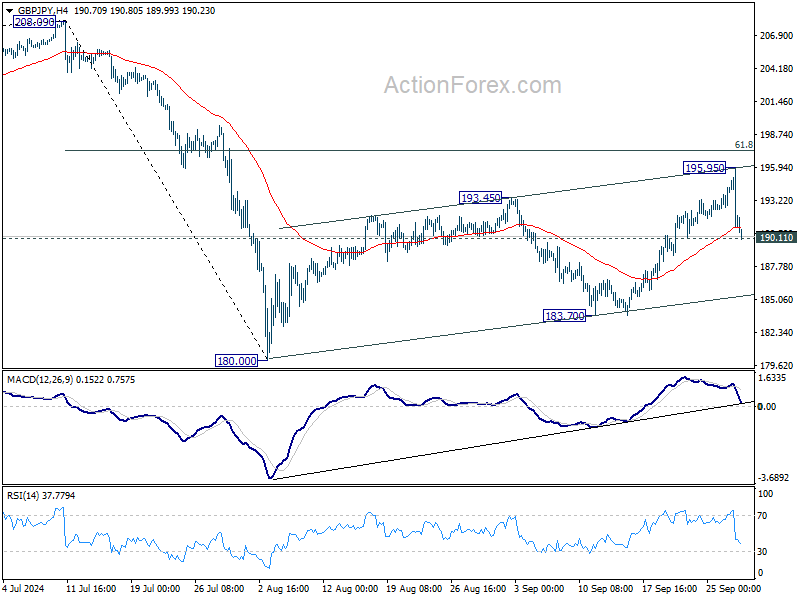Select the 204.180 price axis value
The height and width of the screenshot is (600, 800).
(x=777, y=69)
